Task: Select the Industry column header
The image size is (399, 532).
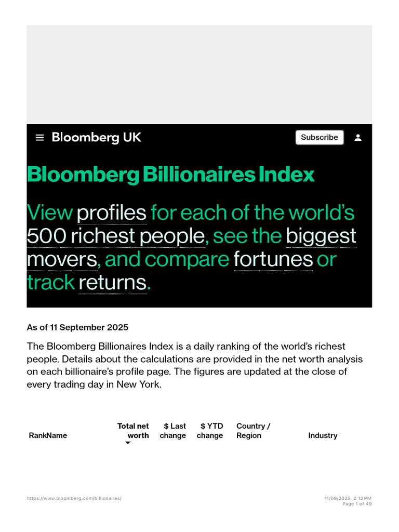Action: click(x=323, y=435)
